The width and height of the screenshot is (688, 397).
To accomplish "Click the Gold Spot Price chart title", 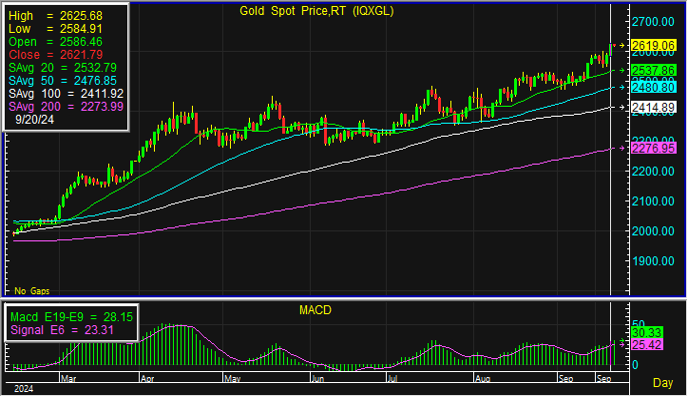I will pyautogui.click(x=316, y=11).
